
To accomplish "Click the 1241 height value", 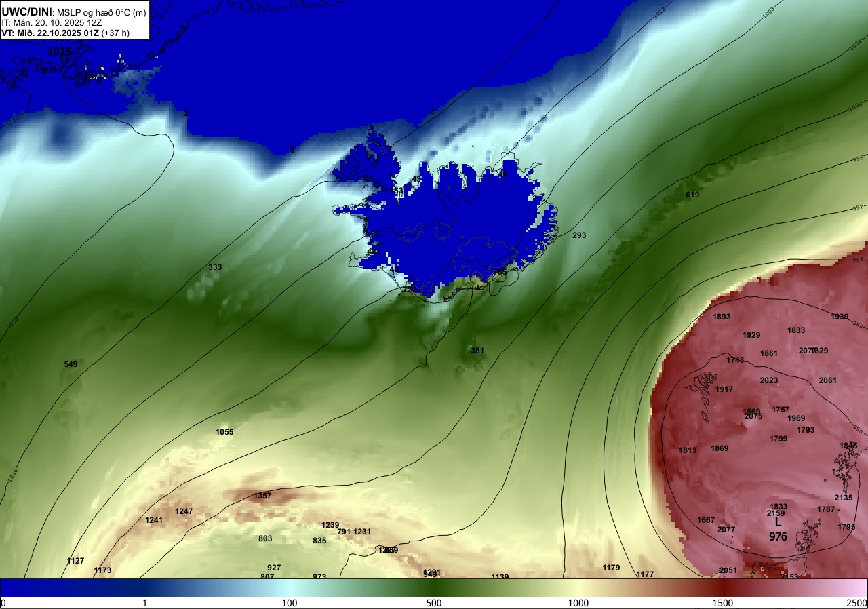I will coord(154,520).
